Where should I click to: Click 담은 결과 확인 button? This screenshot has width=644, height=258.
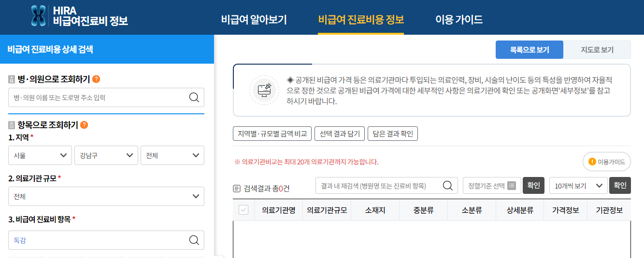pos(393,134)
